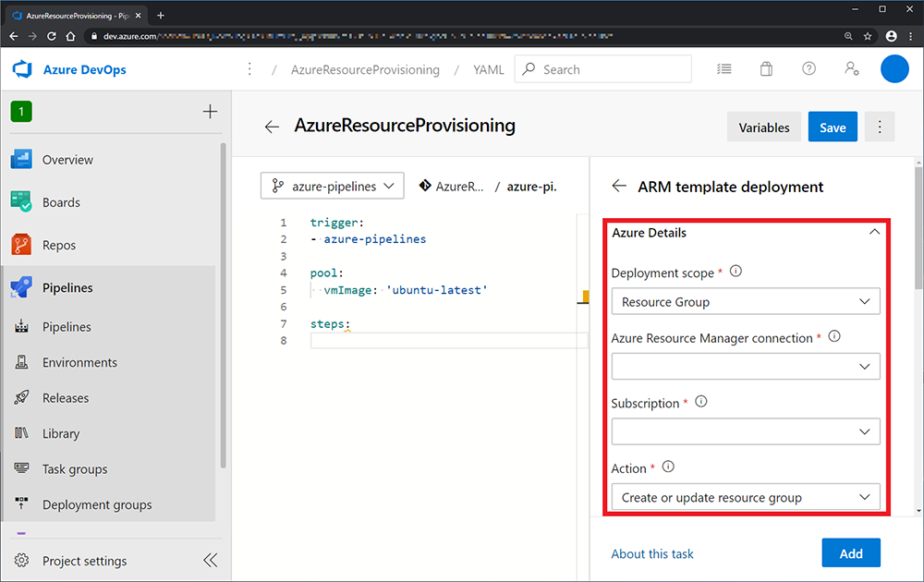
Task: Open Library in the sidebar
Action: [x=61, y=433]
